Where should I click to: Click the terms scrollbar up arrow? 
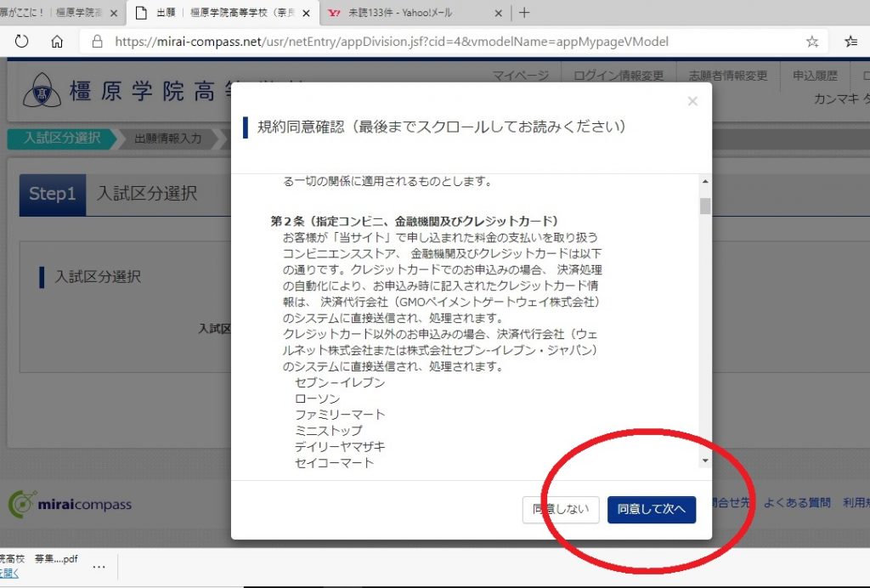coord(705,181)
